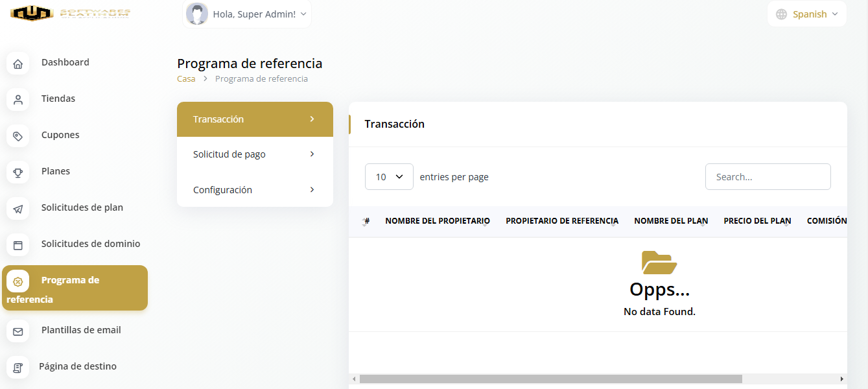The image size is (868, 389).
Task: Open the Spanish language dropdown
Action: pos(807,14)
